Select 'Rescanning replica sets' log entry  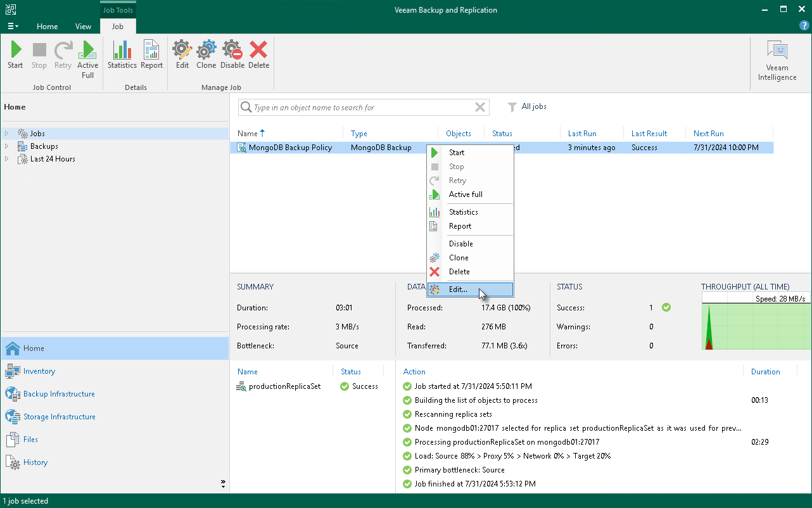tap(453, 414)
